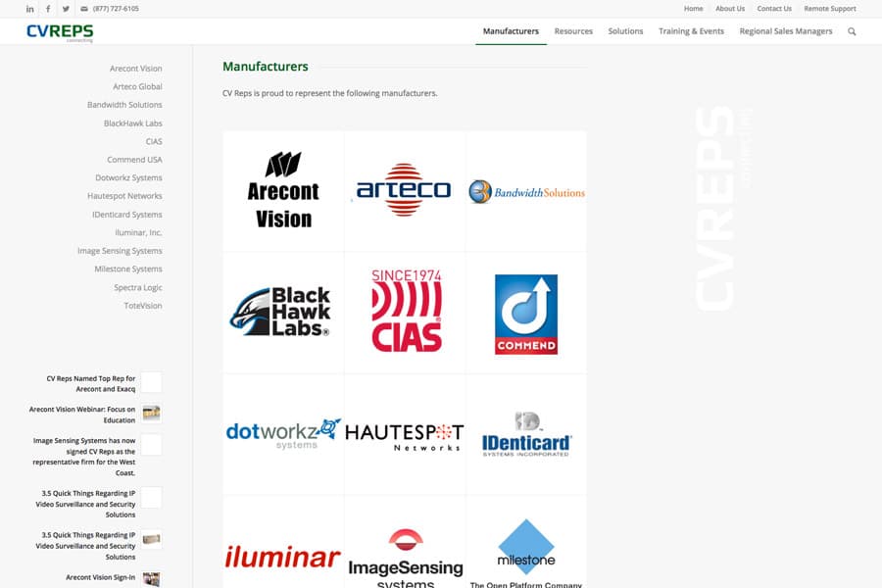Select the Manufacturers menu item
Screen dimensions: 882x588
pos(511,31)
